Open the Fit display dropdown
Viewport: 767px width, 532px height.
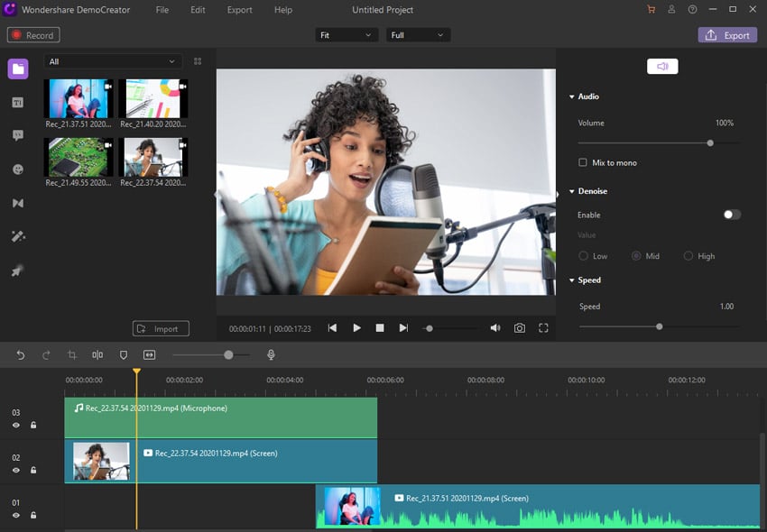[346, 34]
